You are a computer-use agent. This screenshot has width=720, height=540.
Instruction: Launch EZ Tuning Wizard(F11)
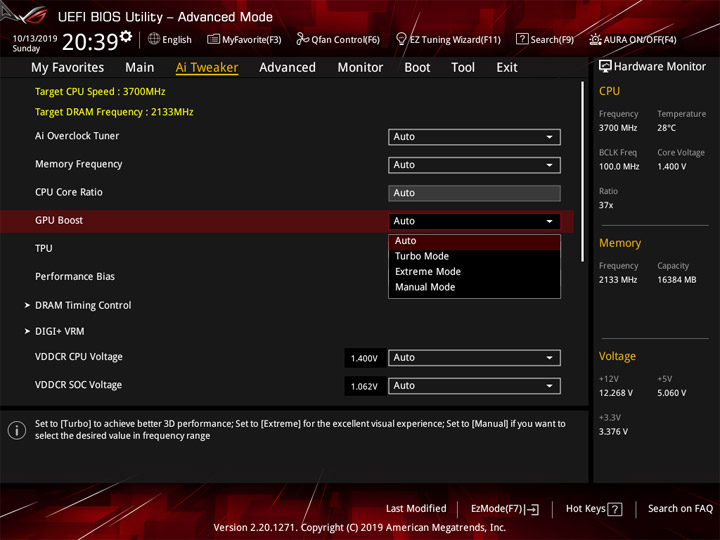coord(448,39)
